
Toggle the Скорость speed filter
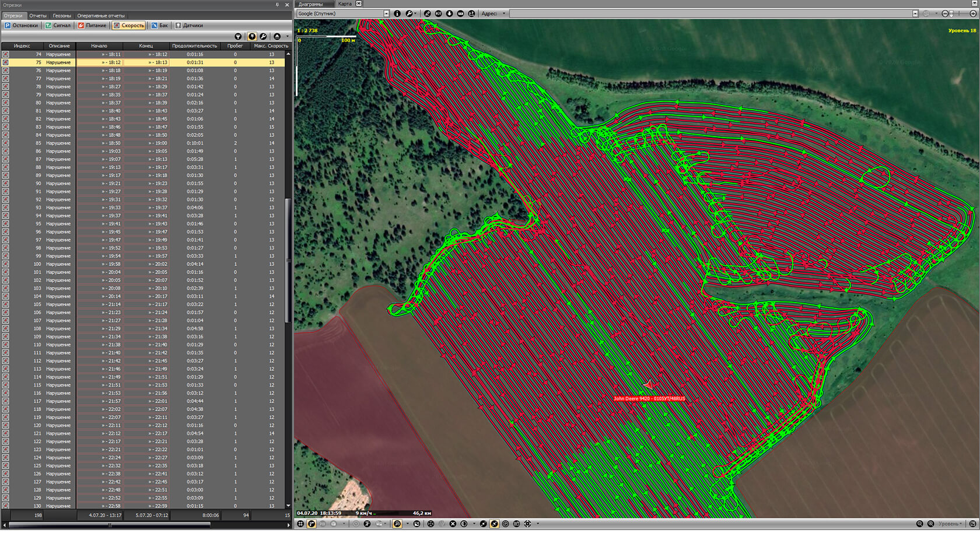(129, 26)
